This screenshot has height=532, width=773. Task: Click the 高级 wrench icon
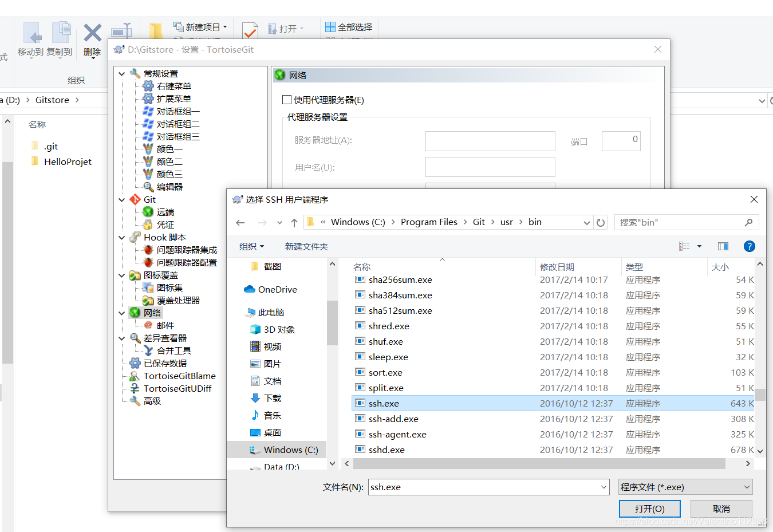pos(135,401)
